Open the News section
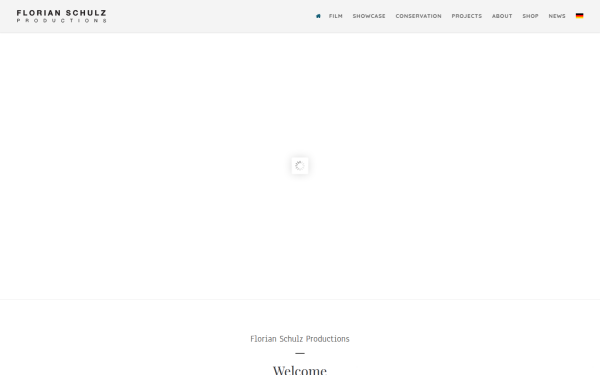Screen dimensions: 600x375 click(x=557, y=16)
